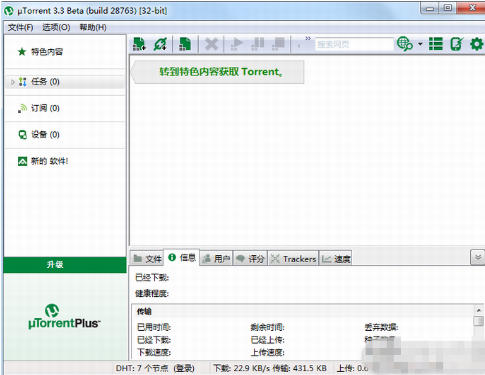Click the 剩余时间: label
This screenshot has width=485, height=375.
point(267,327)
